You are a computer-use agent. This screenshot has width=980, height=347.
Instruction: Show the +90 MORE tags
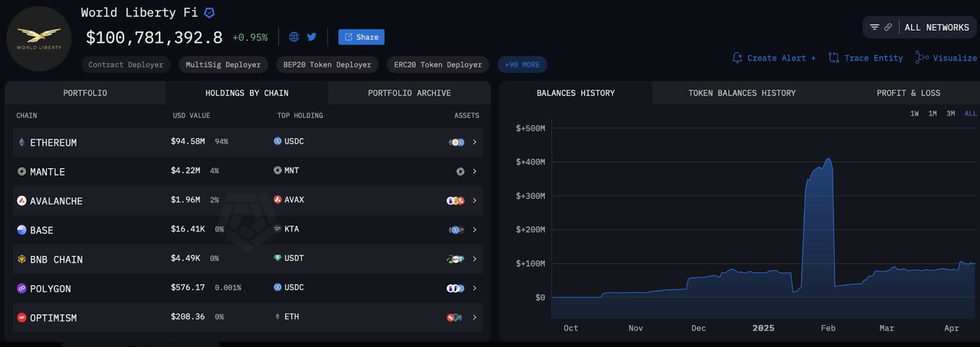click(522, 64)
